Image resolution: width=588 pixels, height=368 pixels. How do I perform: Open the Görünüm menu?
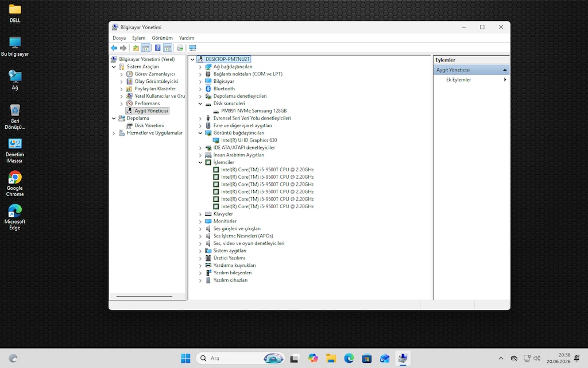(162, 38)
